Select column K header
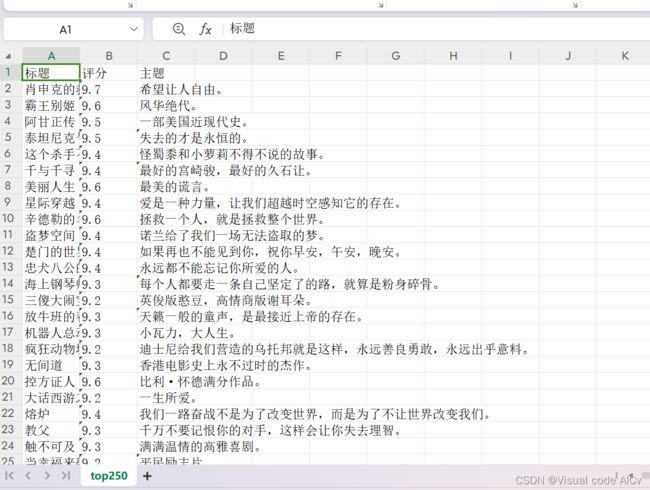Screen dimensions: 650x490 624,56
